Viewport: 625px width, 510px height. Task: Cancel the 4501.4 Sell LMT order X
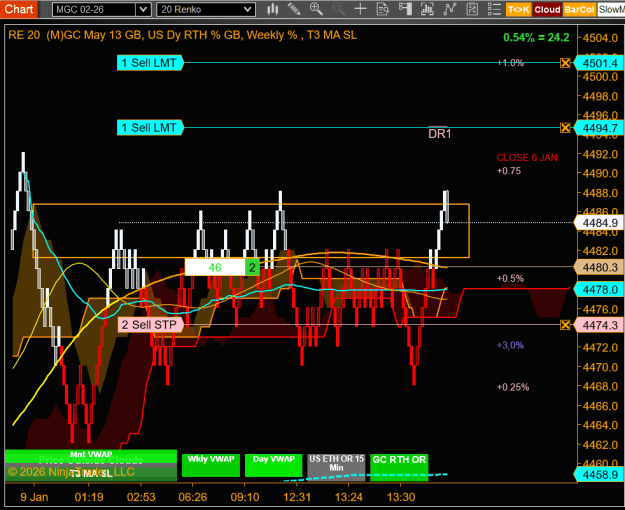565,63
